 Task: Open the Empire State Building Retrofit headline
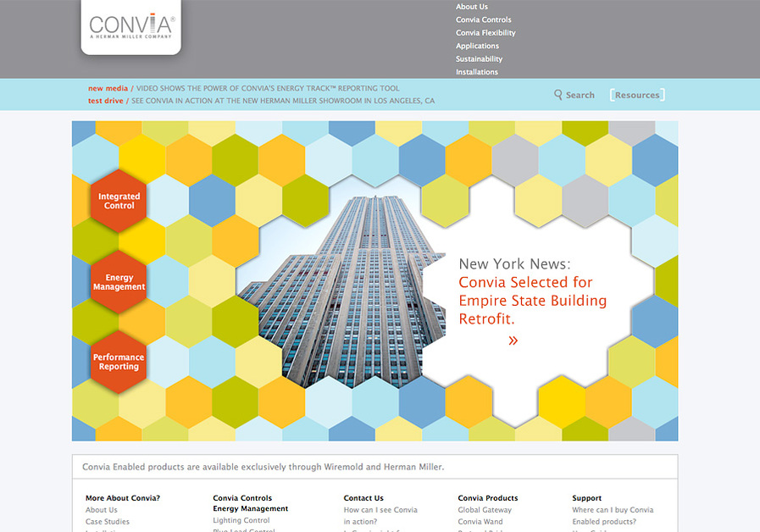[x=532, y=301]
